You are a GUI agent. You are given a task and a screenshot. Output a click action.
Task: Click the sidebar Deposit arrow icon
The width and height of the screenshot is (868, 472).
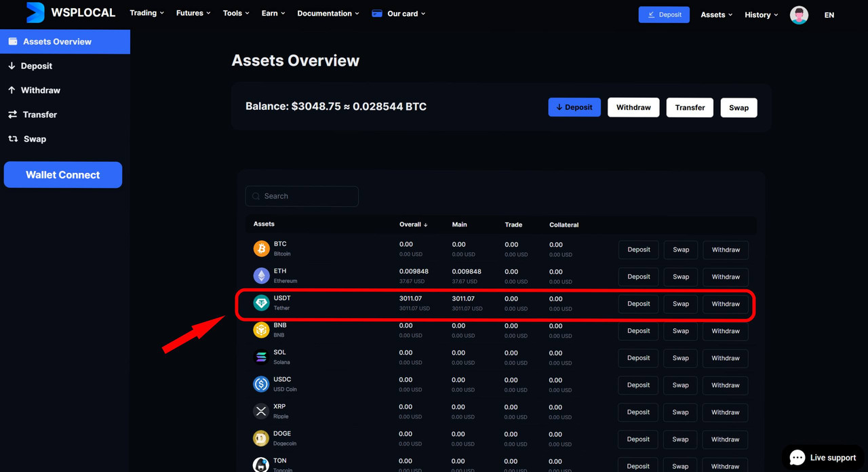(x=12, y=66)
